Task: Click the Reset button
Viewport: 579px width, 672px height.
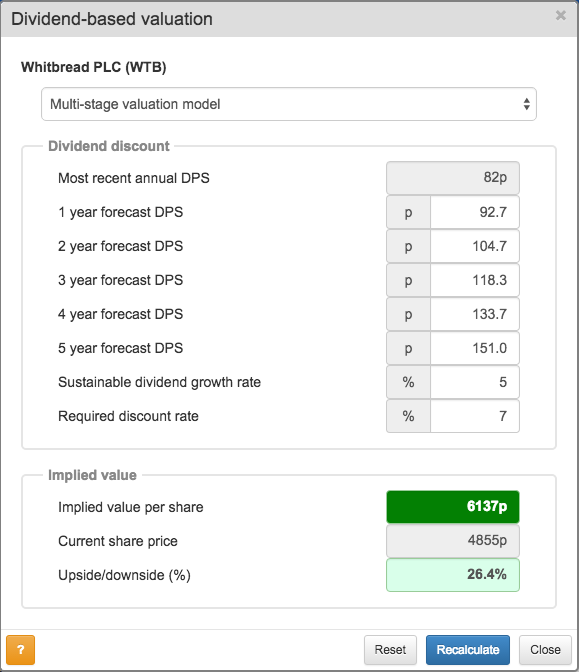Action: pos(390,650)
